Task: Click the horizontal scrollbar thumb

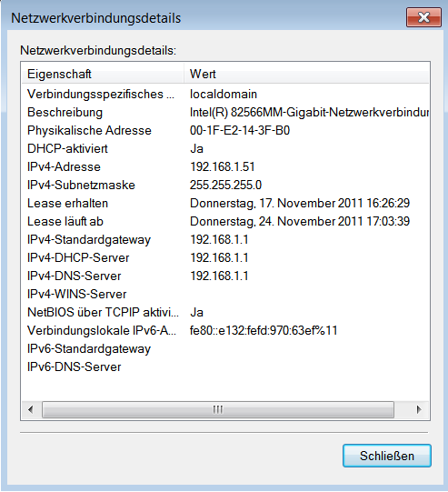Action: 218,409
